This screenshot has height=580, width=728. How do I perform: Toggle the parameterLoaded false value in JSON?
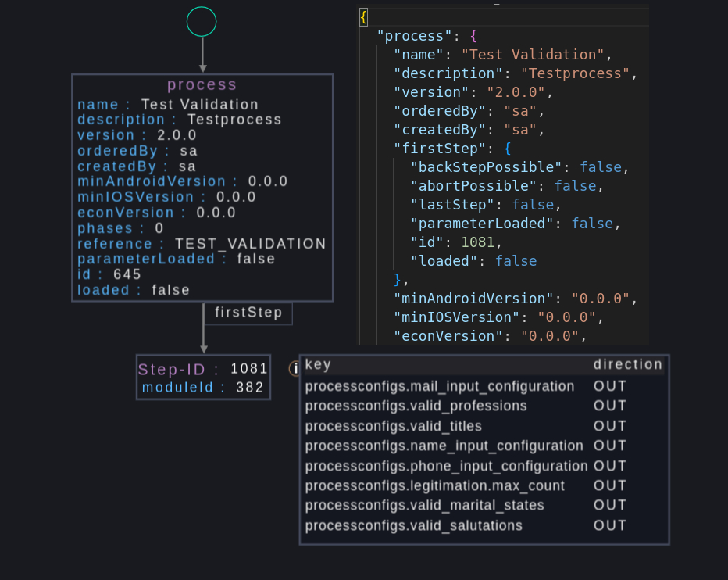(594, 223)
